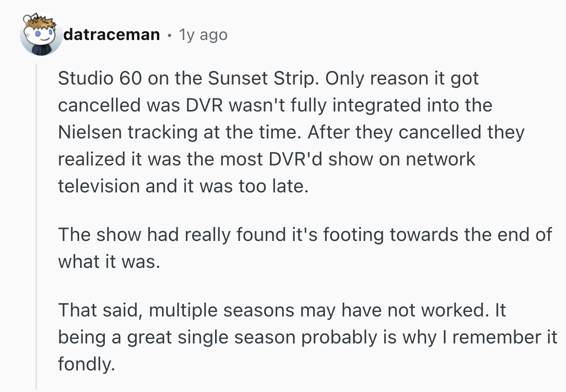Click the dot separator before the timestamp
Viewport: 566px width, 392px height.
170,34
